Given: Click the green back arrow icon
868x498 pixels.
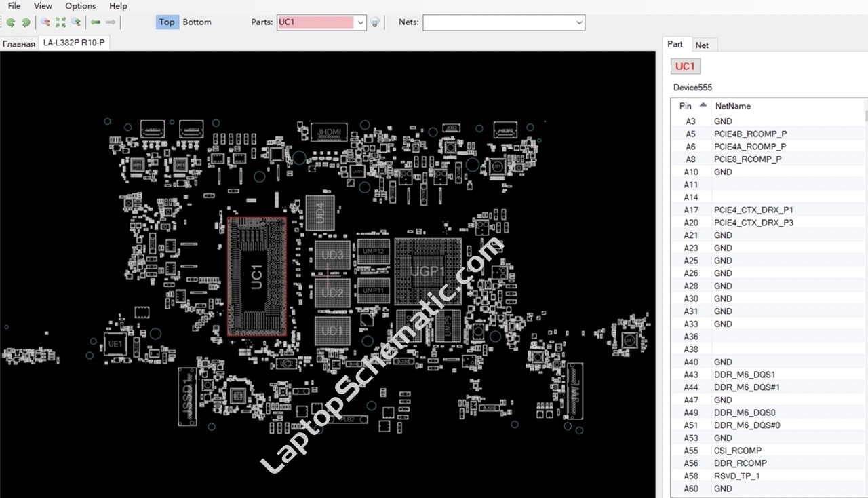Looking at the screenshot, I should [x=96, y=22].
